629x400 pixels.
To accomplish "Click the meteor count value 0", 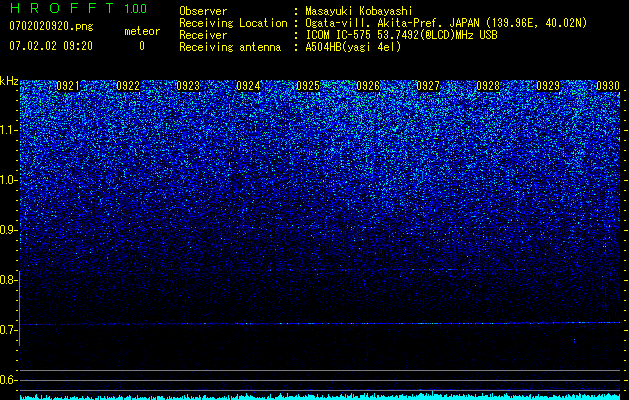I will coord(142,46).
